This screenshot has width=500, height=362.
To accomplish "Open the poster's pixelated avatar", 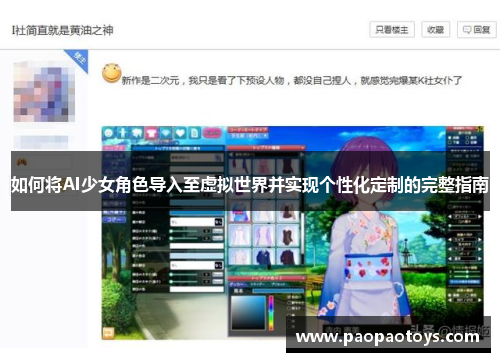I will (x=44, y=92).
